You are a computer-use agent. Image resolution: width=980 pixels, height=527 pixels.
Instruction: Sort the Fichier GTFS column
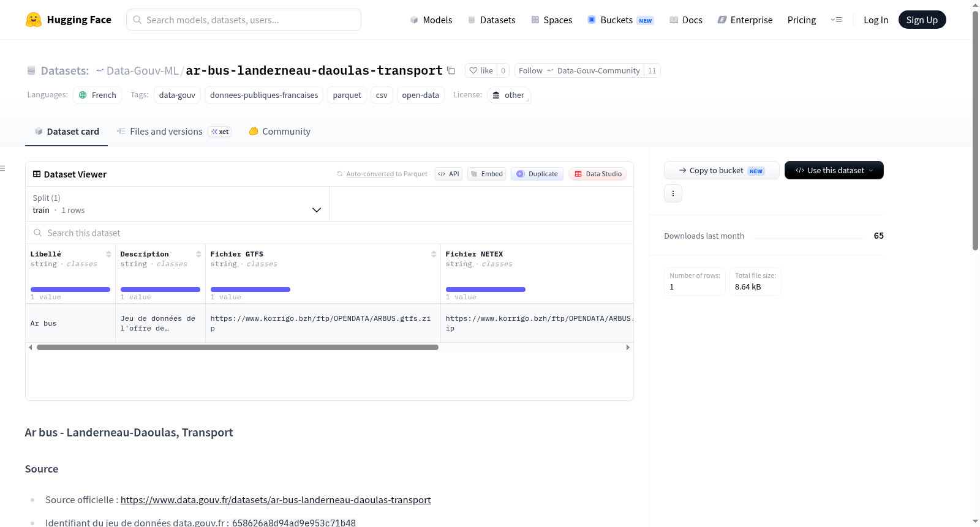[434, 254]
